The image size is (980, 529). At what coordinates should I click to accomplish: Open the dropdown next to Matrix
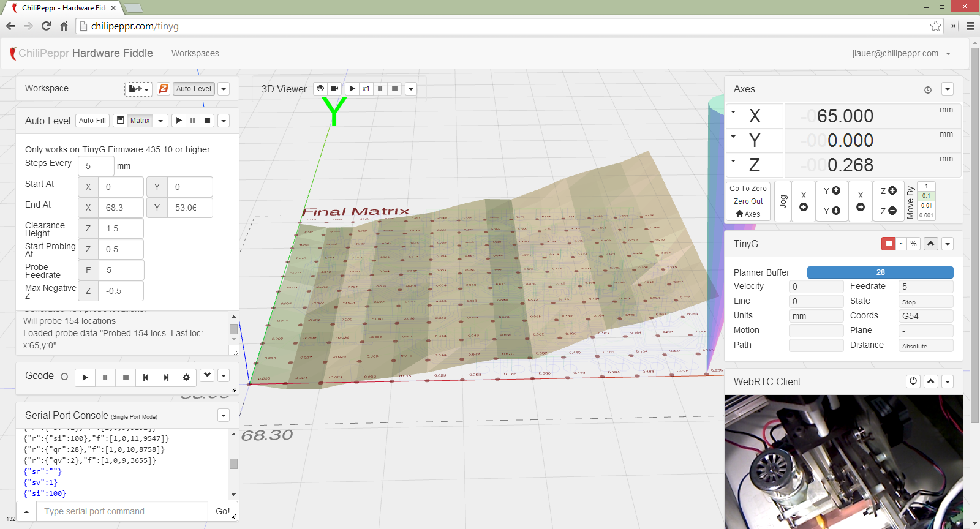160,121
